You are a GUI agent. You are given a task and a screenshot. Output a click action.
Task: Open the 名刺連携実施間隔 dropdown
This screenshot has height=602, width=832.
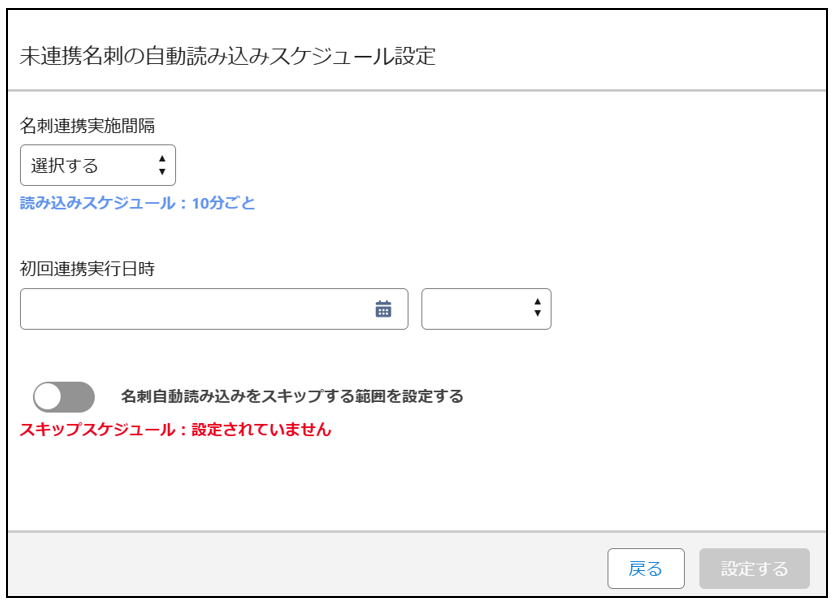(98, 165)
